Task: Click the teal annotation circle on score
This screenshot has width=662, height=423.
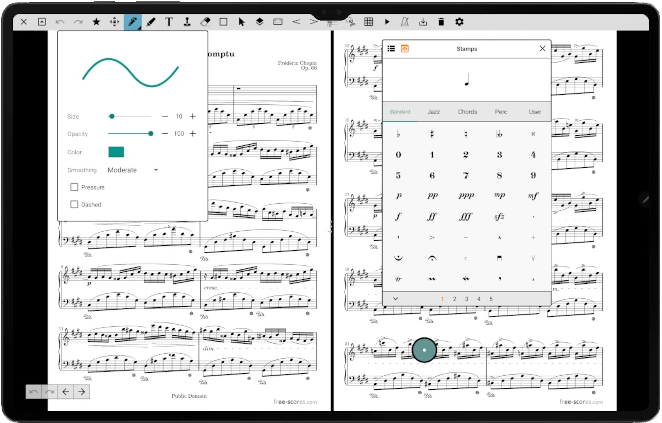Action: pyautogui.click(x=425, y=350)
